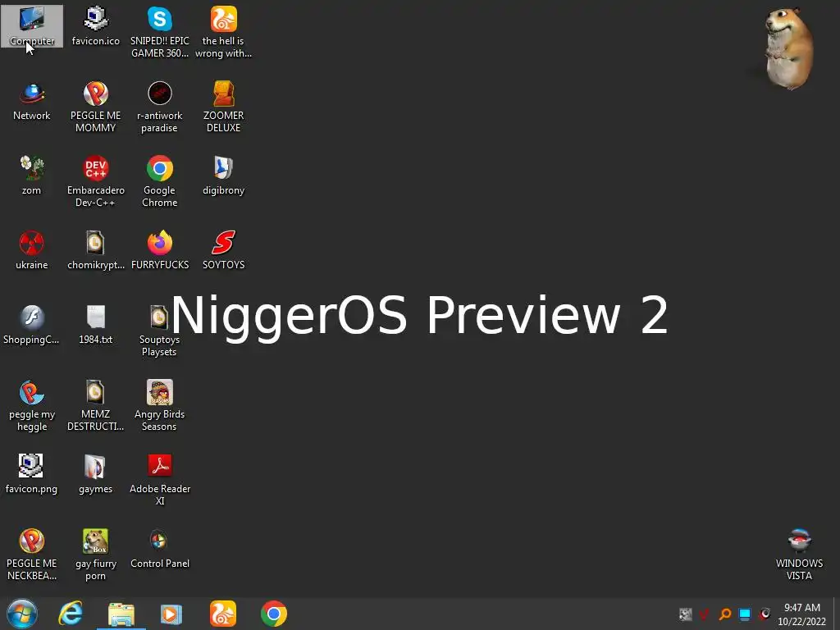Select the favicon.ico file icon

click(95, 26)
